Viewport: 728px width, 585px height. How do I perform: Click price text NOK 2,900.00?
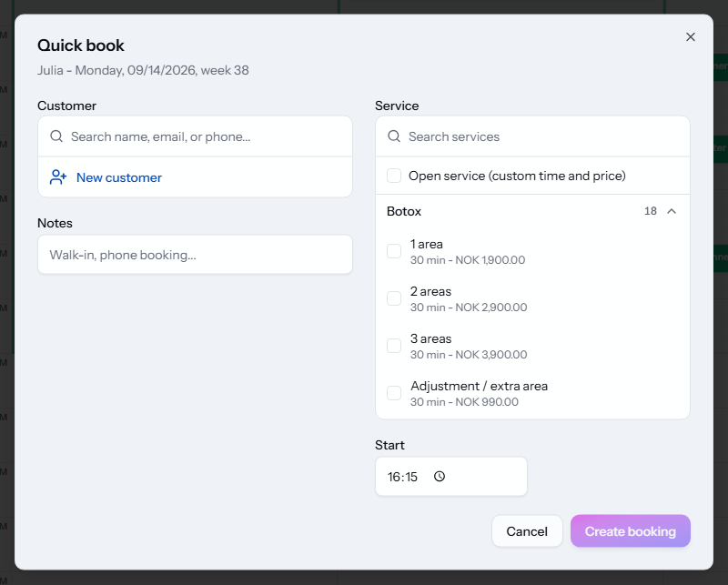point(490,308)
